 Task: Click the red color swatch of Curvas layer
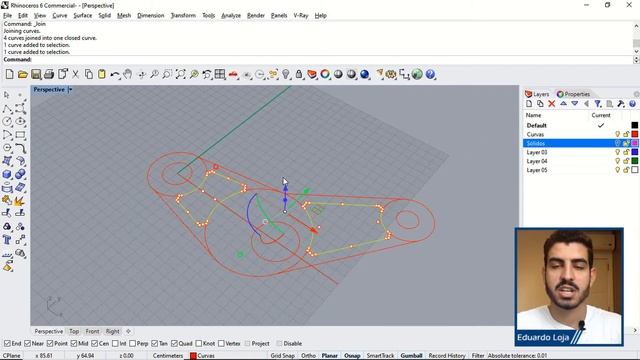[x=635, y=134]
